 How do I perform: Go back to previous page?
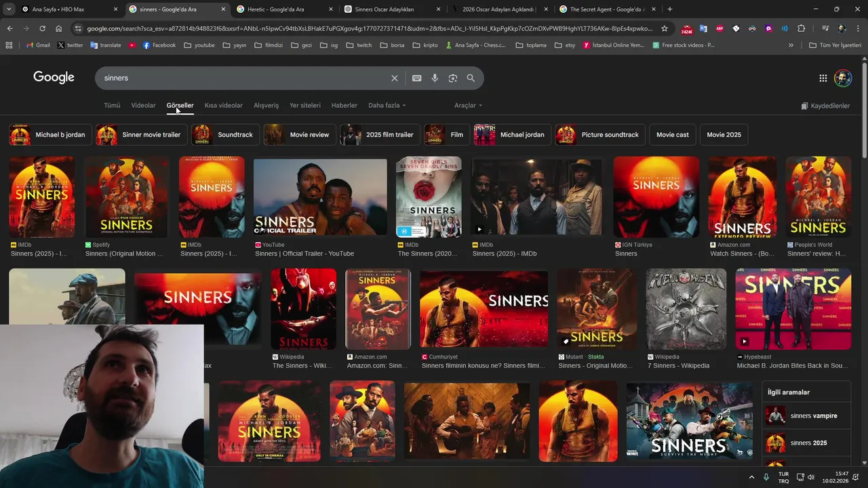tap(9, 28)
